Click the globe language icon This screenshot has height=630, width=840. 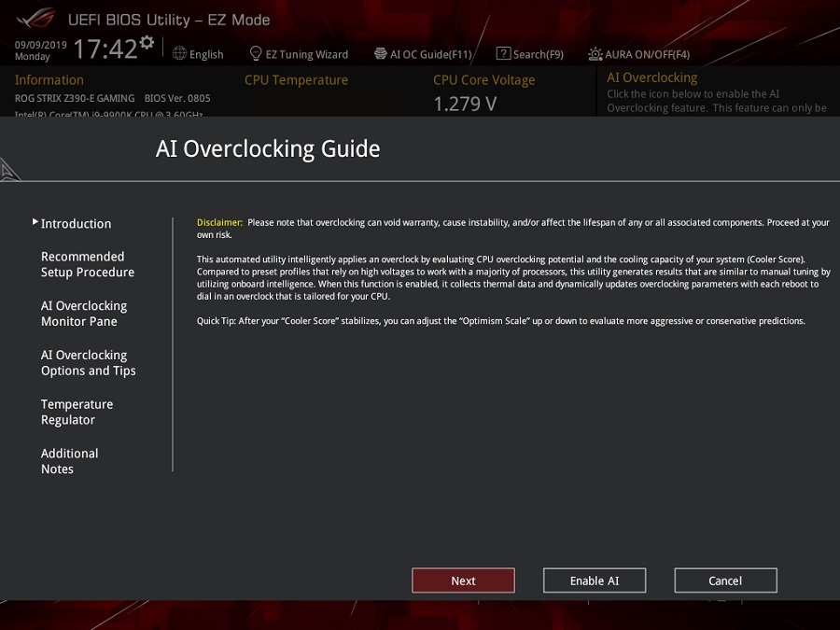click(x=179, y=53)
